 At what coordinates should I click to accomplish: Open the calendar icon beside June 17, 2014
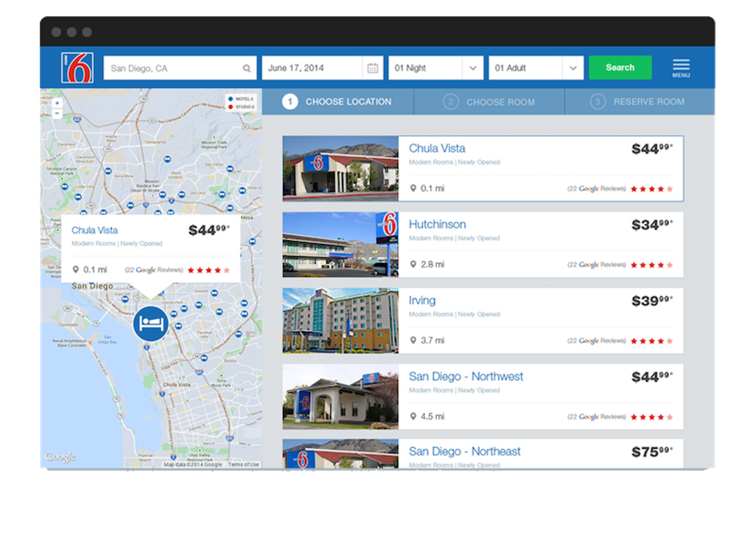coord(373,68)
